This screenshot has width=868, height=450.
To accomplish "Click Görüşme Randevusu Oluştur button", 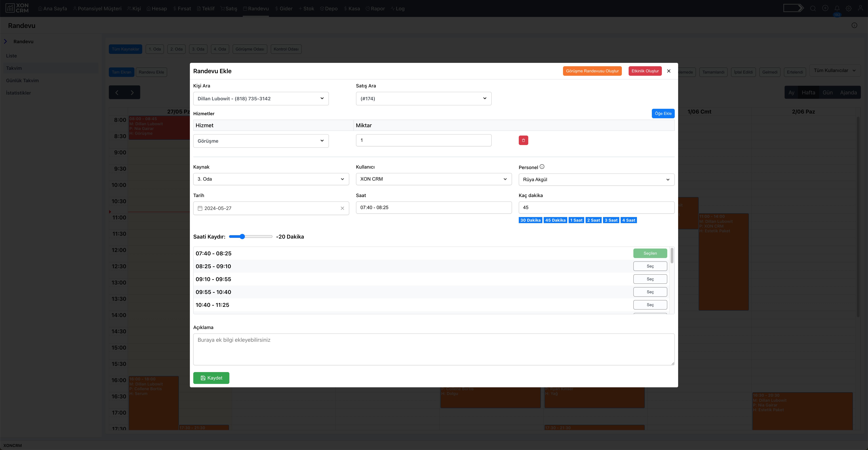I will pyautogui.click(x=592, y=71).
